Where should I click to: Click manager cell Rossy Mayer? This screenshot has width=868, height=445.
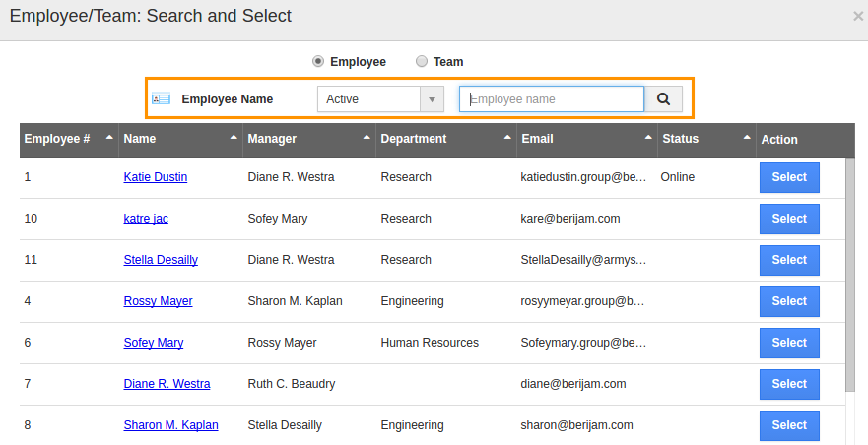click(282, 343)
